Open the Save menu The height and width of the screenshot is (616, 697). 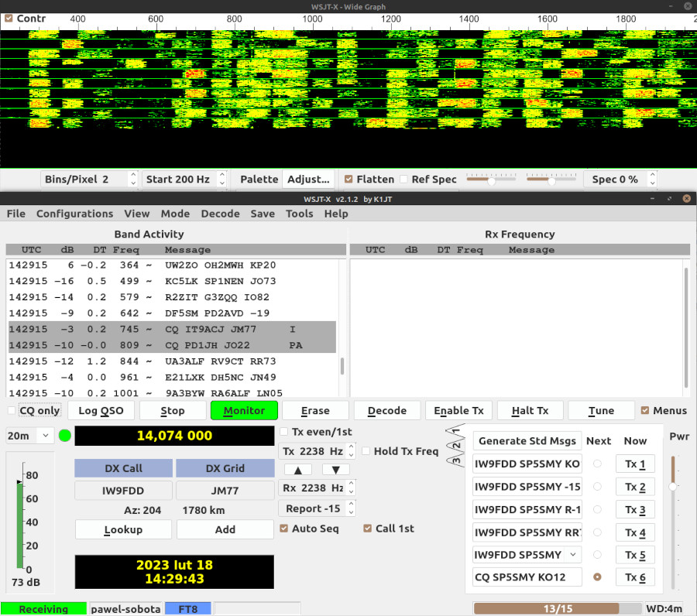(x=263, y=214)
